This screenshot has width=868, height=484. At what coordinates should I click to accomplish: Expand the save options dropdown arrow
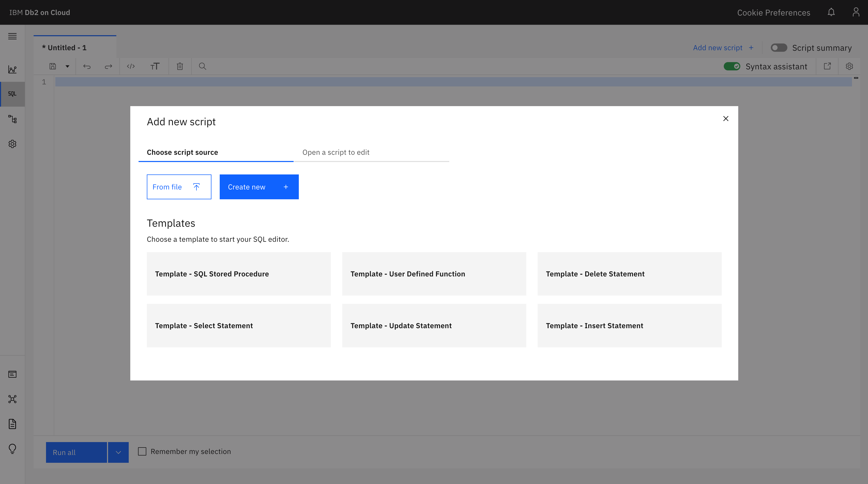67,67
